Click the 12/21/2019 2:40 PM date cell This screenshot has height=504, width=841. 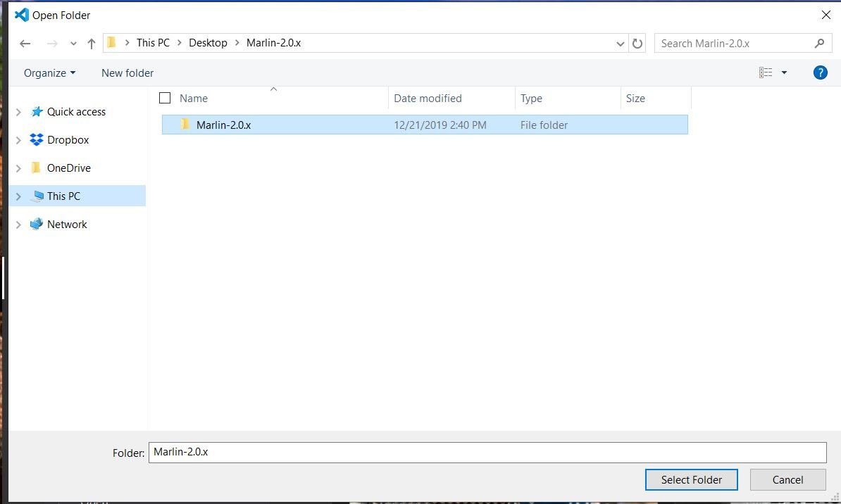coord(440,125)
